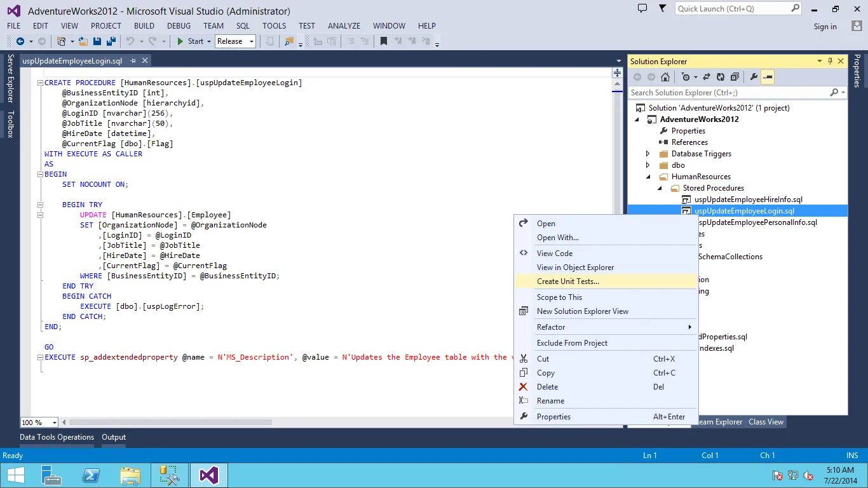Select uspUpdateEmployeeHireInfo.sql in tree

748,200
